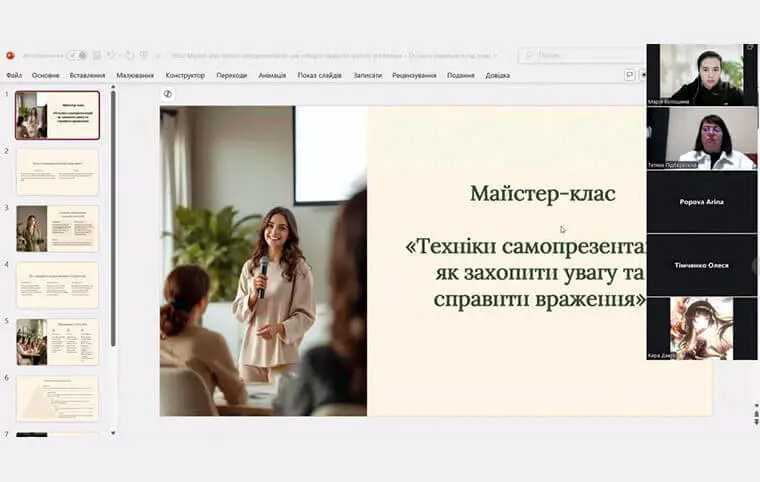The image size is (760, 482).
Task: Select Марія's video tile
Action: (702, 75)
